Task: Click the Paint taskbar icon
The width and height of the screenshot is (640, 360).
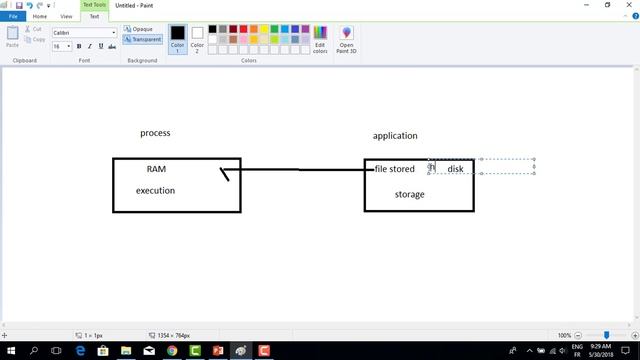Action: [x=241, y=351]
